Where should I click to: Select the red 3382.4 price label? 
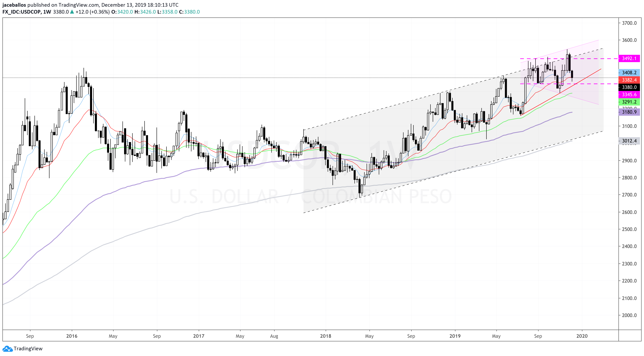point(629,80)
